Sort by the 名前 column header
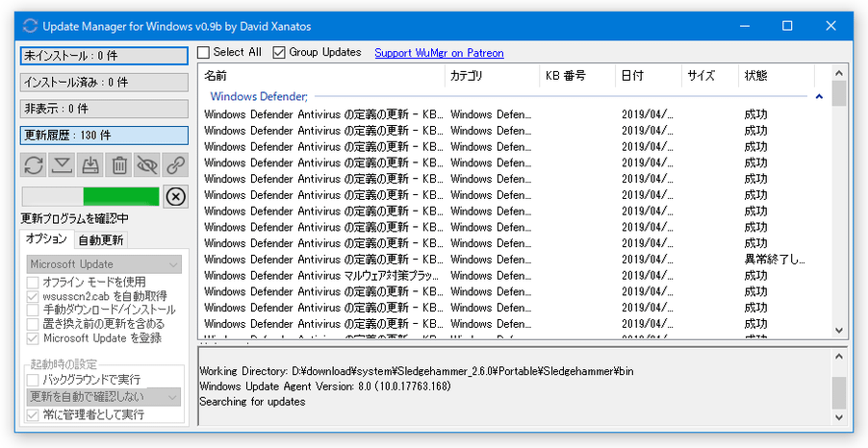868x448 pixels. (321, 76)
